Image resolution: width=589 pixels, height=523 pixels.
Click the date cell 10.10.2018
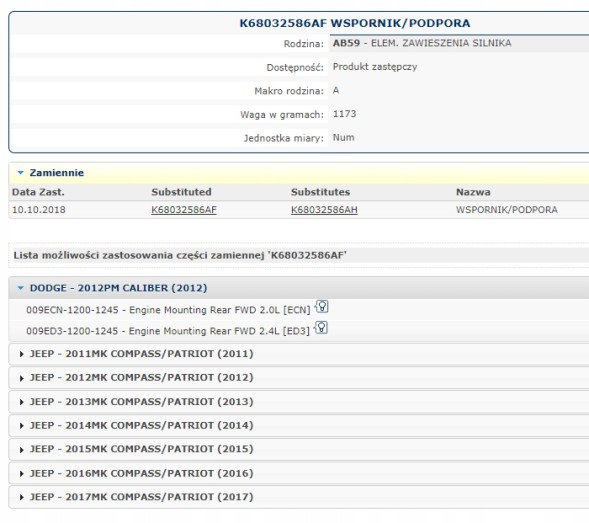point(39,210)
